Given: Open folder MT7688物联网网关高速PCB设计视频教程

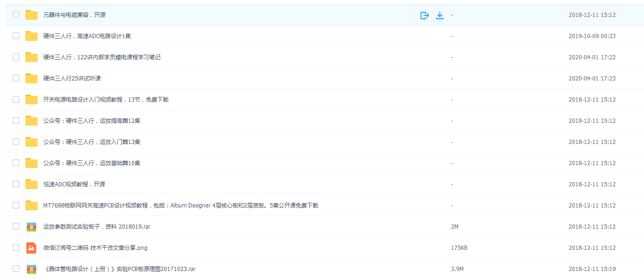Looking at the screenshot, I should pos(181,206).
